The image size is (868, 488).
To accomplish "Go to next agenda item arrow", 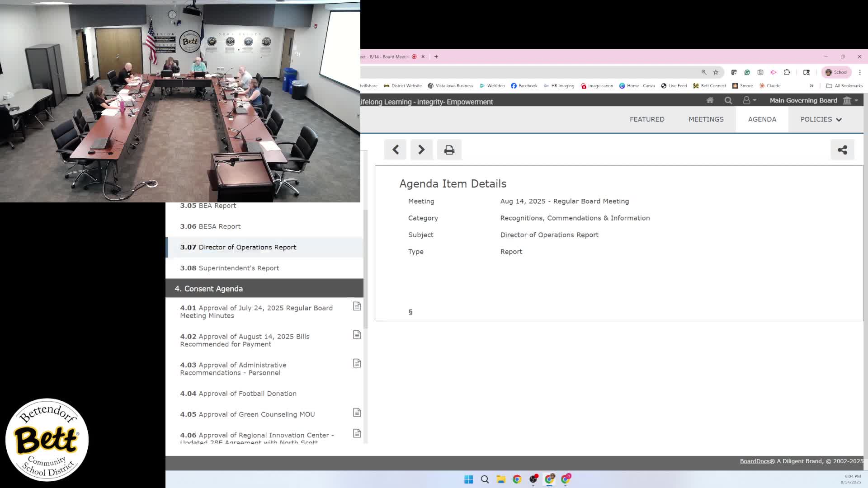I will [421, 150].
